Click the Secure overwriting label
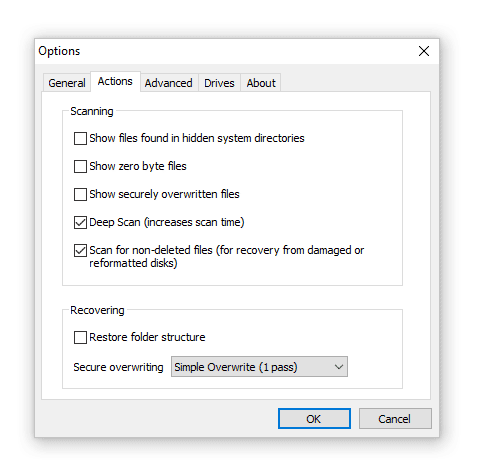The width and height of the screenshot is (481, 472). [118, 367]
